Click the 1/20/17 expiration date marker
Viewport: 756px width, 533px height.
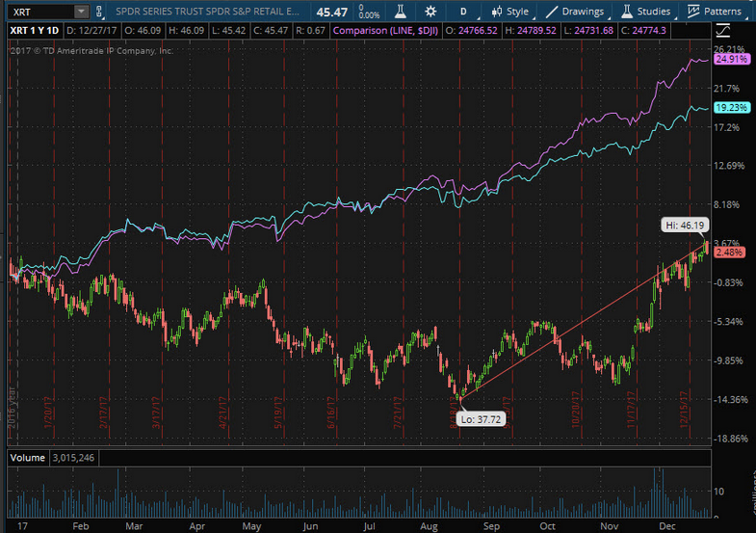pos(48,413)
